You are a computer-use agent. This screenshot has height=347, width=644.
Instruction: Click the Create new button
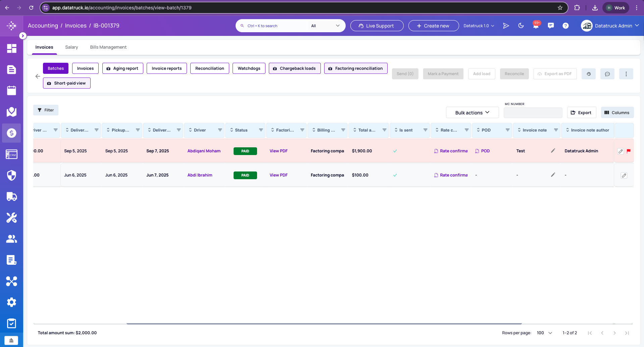pos(434,26)
